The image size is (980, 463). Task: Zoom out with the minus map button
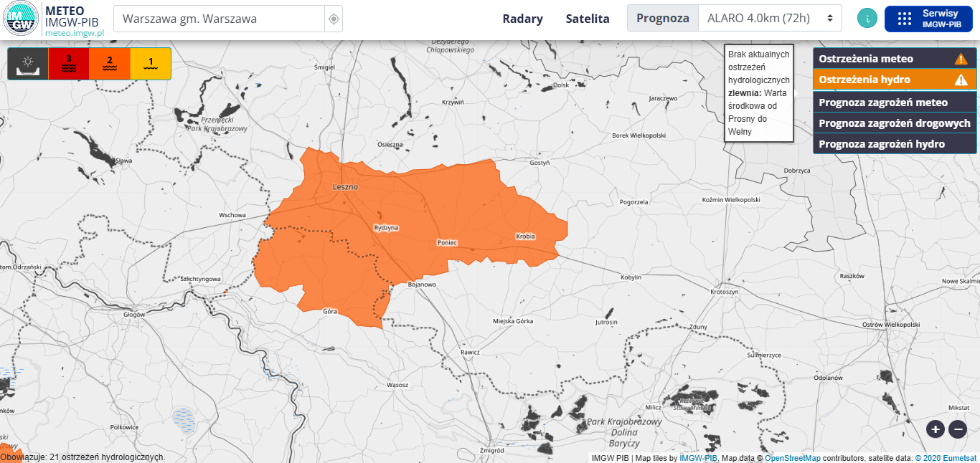click(x=958, y=429)
